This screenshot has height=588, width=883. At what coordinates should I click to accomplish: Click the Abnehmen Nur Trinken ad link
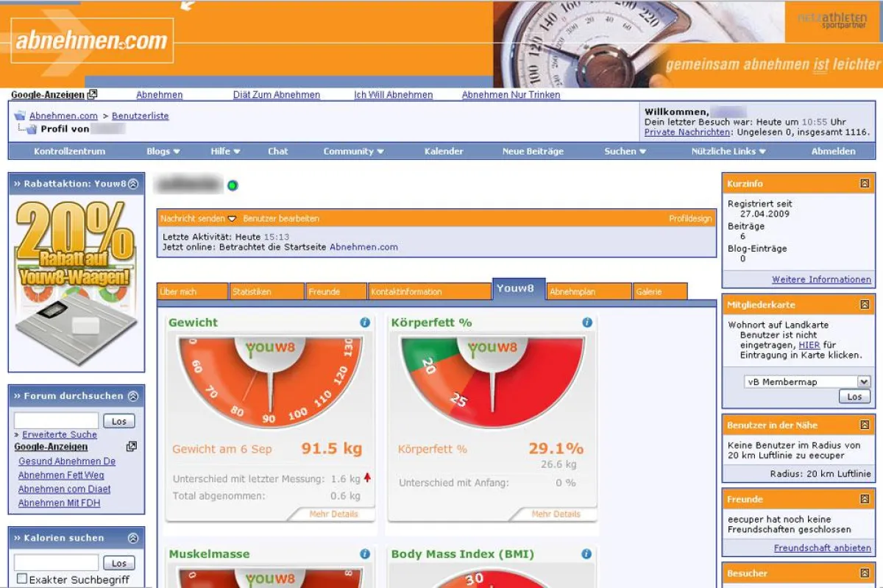pos(511,95)
